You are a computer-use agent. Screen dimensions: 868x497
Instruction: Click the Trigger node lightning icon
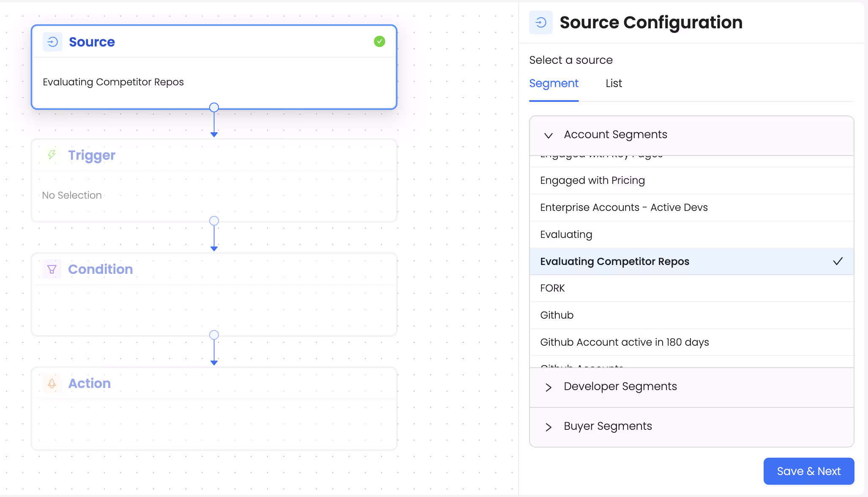[x=52, y=155]
